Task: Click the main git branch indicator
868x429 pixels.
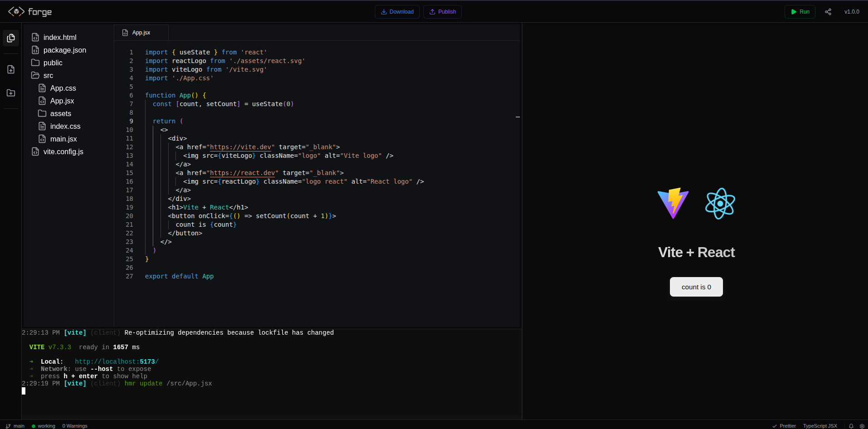Action: [x=15, y=426]
